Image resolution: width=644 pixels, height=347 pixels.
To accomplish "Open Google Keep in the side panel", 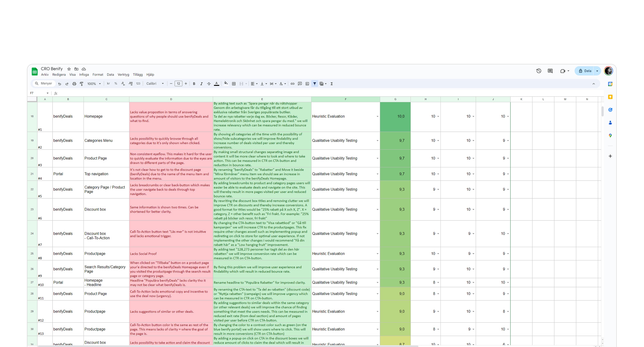I will coord(610,97).
